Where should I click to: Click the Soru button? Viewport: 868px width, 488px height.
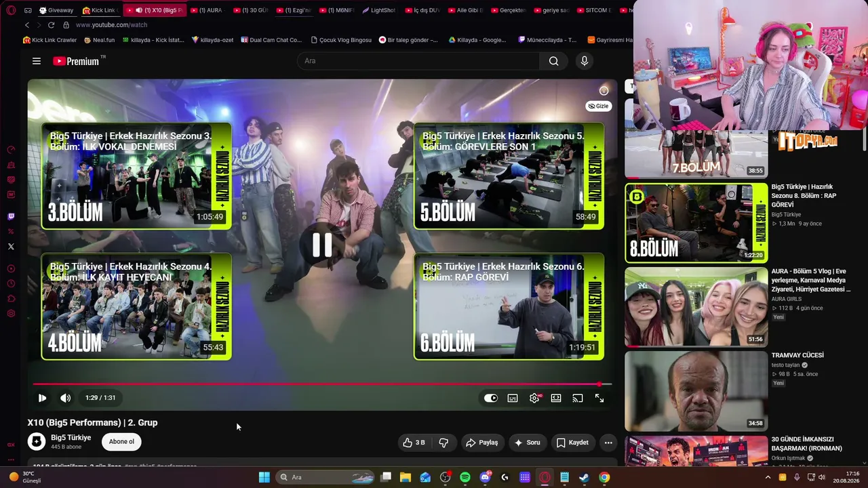528,443
